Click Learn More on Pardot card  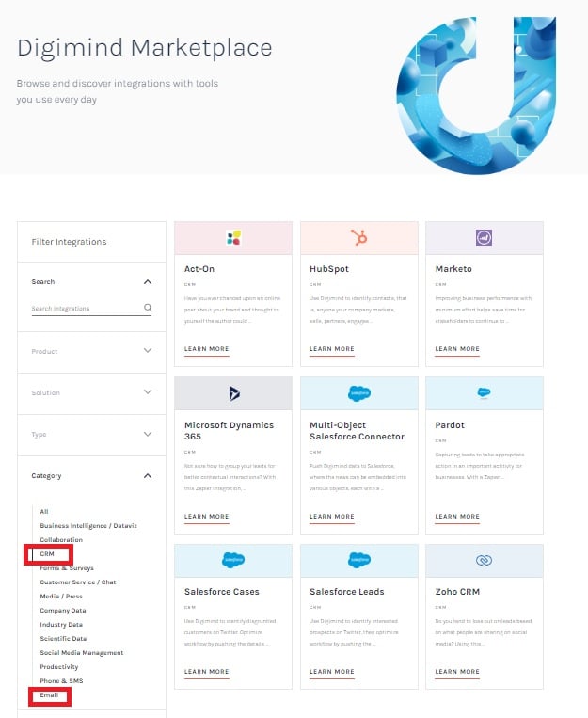[457, 517]
